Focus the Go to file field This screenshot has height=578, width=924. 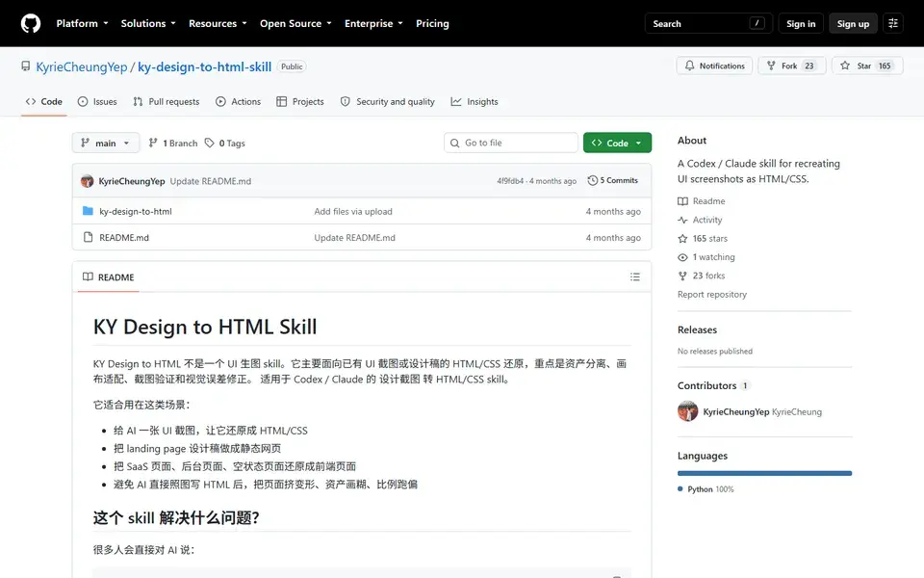510,143
